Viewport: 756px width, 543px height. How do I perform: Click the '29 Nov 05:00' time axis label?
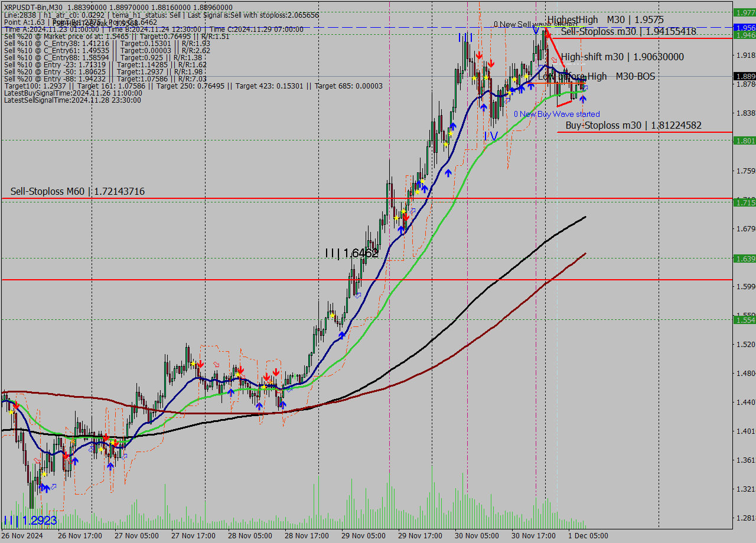pyautogui.click(x=363, y=536)
